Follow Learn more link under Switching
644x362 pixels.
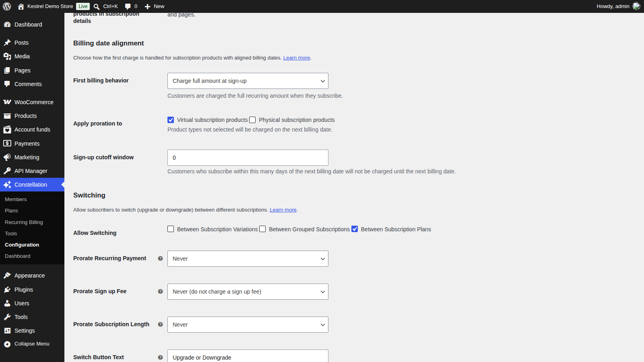(283, 210)
